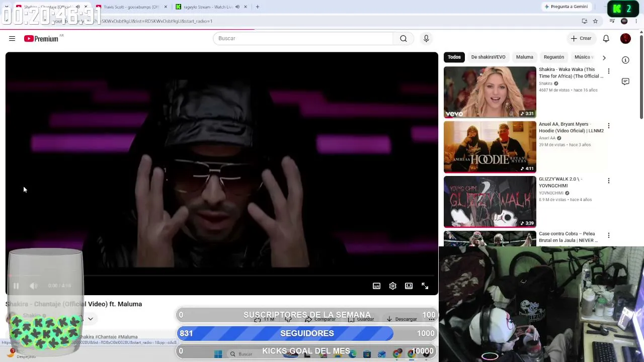Close the Shakira Chantaje tab
The width and height of the screenshot is (644, 362).
(x=86, y=7)
